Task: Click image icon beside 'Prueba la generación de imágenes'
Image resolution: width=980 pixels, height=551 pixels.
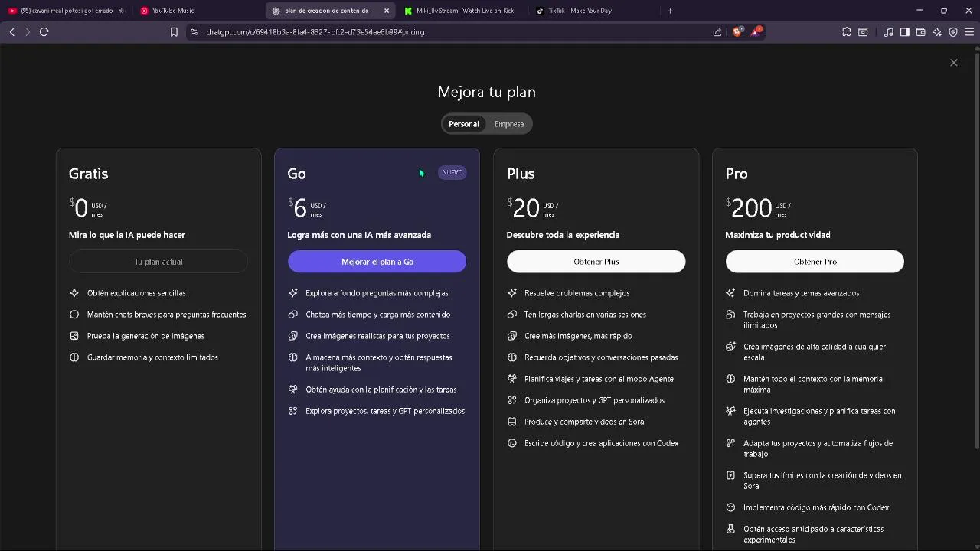Action: 74,336
